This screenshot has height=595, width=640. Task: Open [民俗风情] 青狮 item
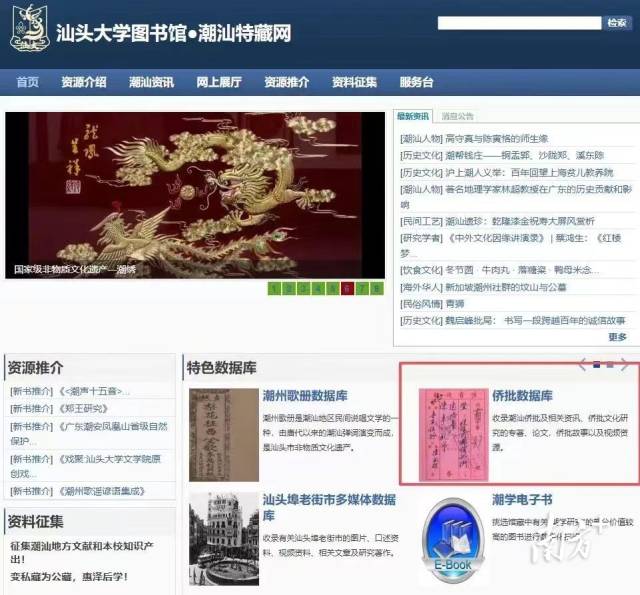point(432,304)
